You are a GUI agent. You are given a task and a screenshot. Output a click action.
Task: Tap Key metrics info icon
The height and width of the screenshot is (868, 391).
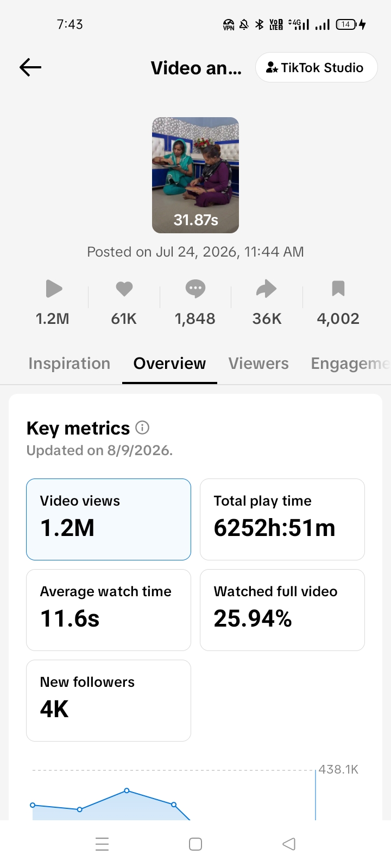142,427
